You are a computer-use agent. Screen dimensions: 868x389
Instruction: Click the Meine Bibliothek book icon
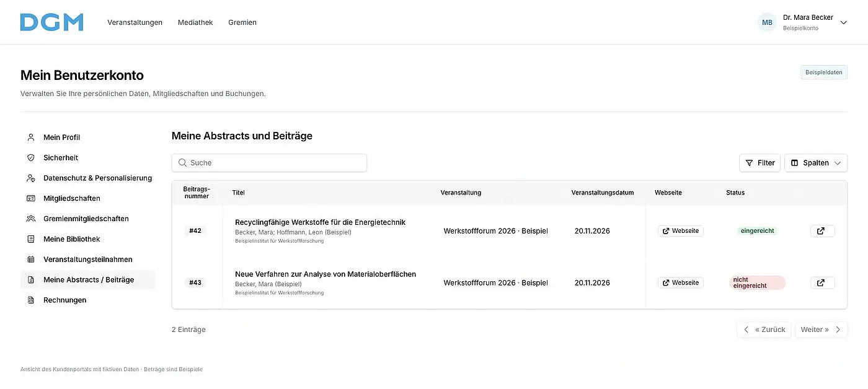pyautogui.click(x=31, y=239)
